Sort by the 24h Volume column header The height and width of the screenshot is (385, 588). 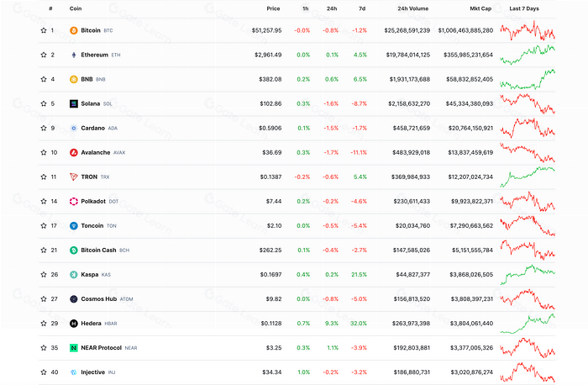point(413,8)
